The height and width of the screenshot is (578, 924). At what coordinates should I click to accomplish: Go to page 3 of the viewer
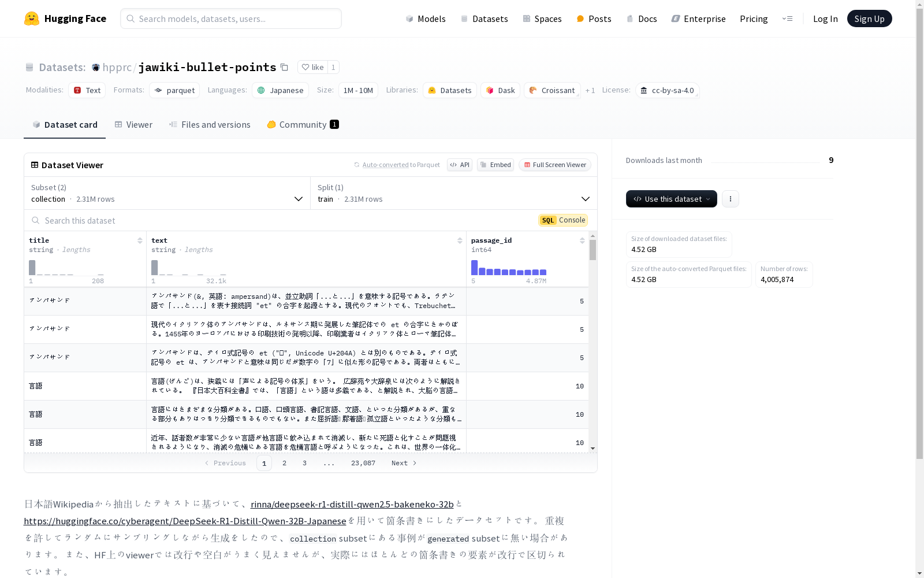(x=304, y=463)
